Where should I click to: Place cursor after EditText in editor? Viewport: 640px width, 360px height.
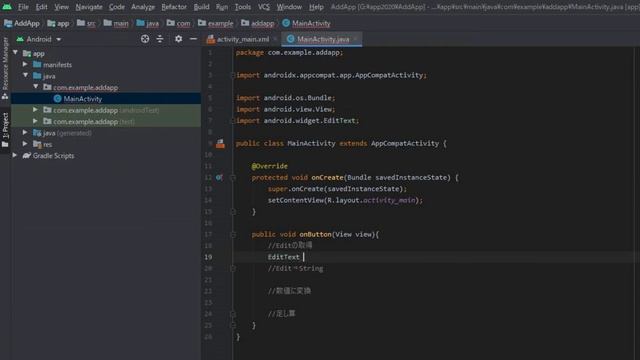304,257
